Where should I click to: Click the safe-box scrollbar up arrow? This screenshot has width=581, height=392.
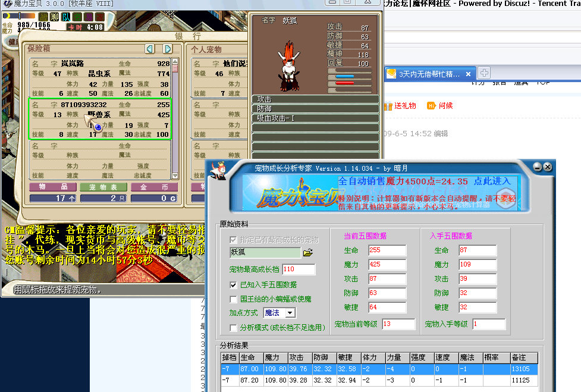[175, 61]
